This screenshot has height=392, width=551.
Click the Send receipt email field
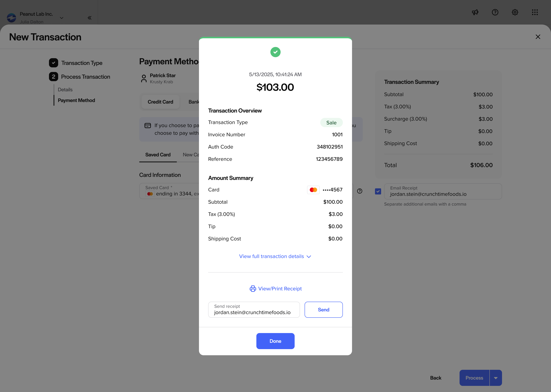[254, 310]
